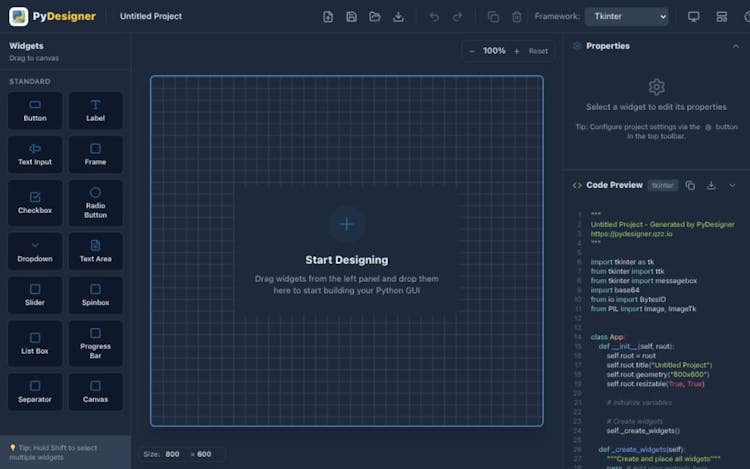This screenshot has width=750, height=469.
Task: Export project with top toolbar download icon
Action: [x=398, y=17]
